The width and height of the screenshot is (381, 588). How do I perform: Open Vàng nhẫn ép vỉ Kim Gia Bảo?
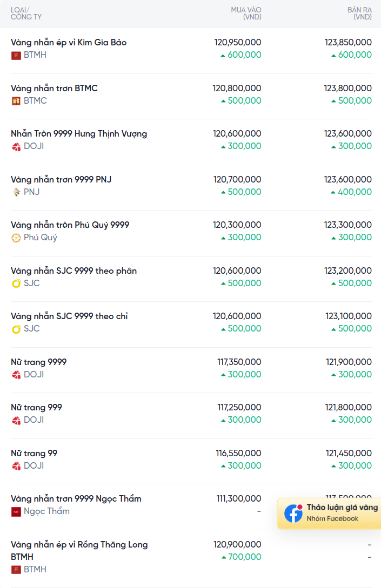click(x=69, y=43)
